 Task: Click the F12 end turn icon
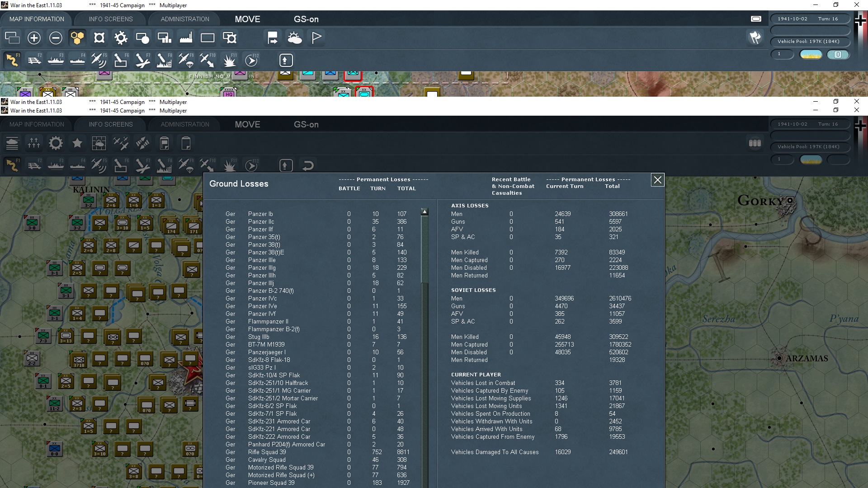coord(251,60)
